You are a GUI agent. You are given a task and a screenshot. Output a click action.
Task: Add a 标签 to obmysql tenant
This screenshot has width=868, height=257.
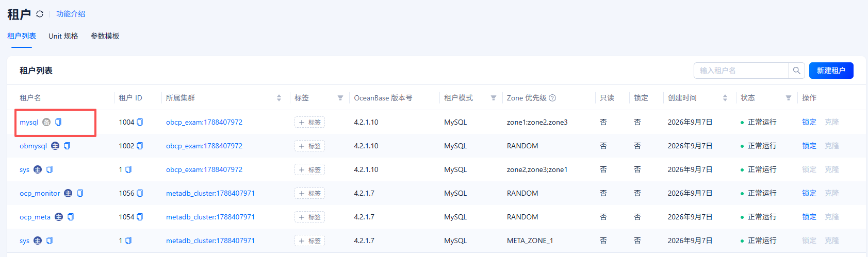pos(309,146)
